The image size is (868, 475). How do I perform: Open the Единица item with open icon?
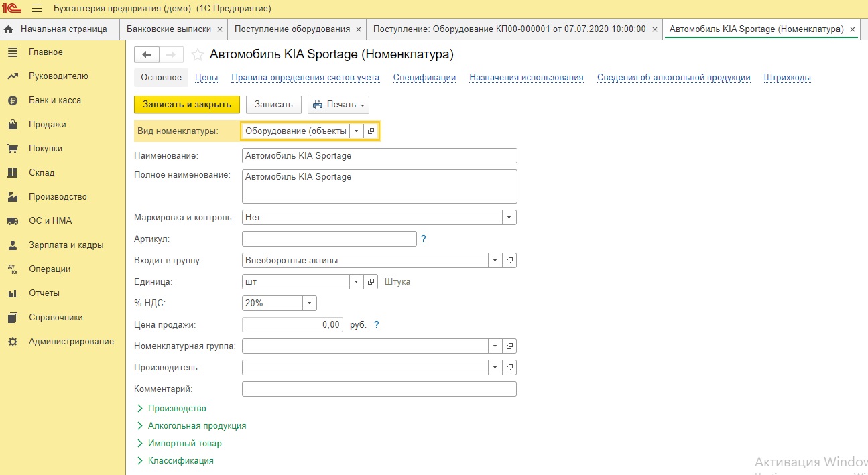coord(371,282)
